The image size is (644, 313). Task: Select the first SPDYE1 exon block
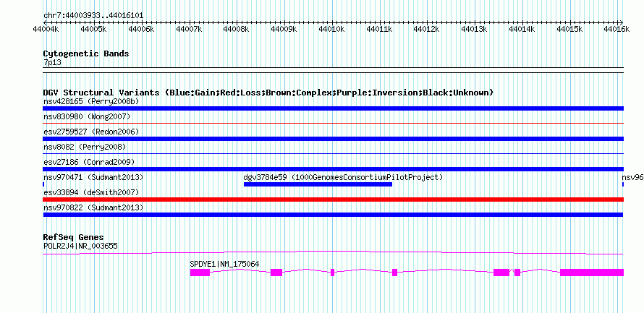pyautogui.click(x=200, y=273)
